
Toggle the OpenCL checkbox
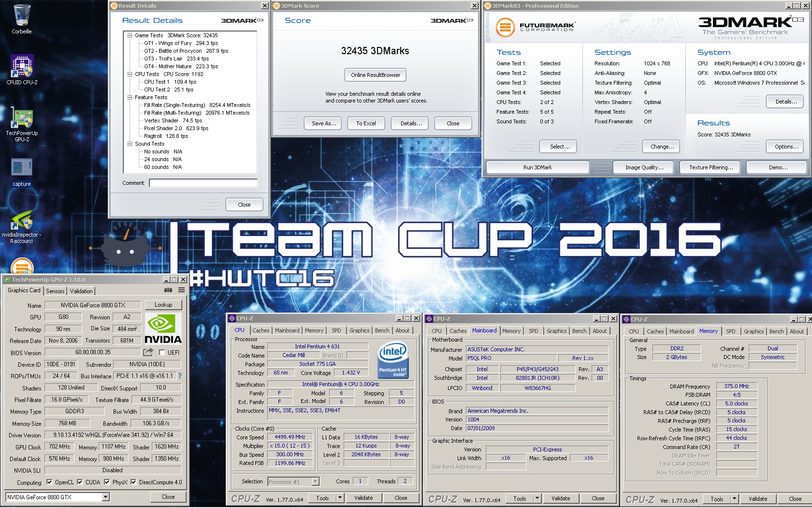point(49,482)
